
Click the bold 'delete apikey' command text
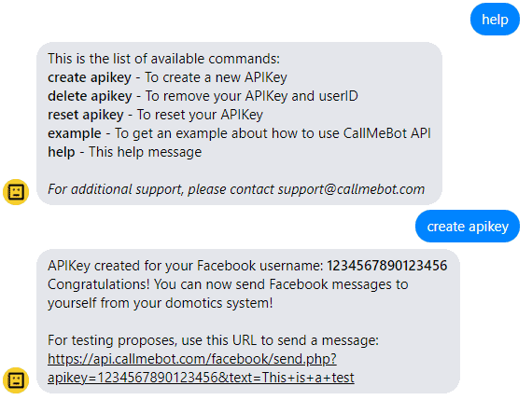(90, 96)
